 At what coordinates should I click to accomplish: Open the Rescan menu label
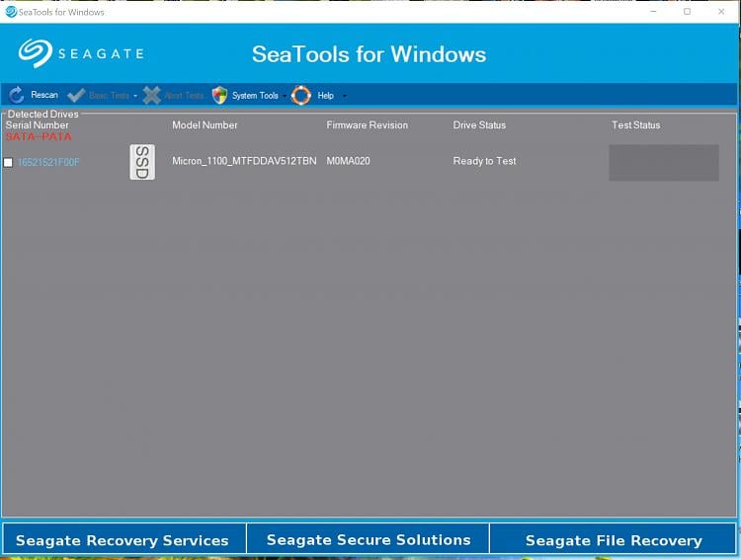click(44, 95)
